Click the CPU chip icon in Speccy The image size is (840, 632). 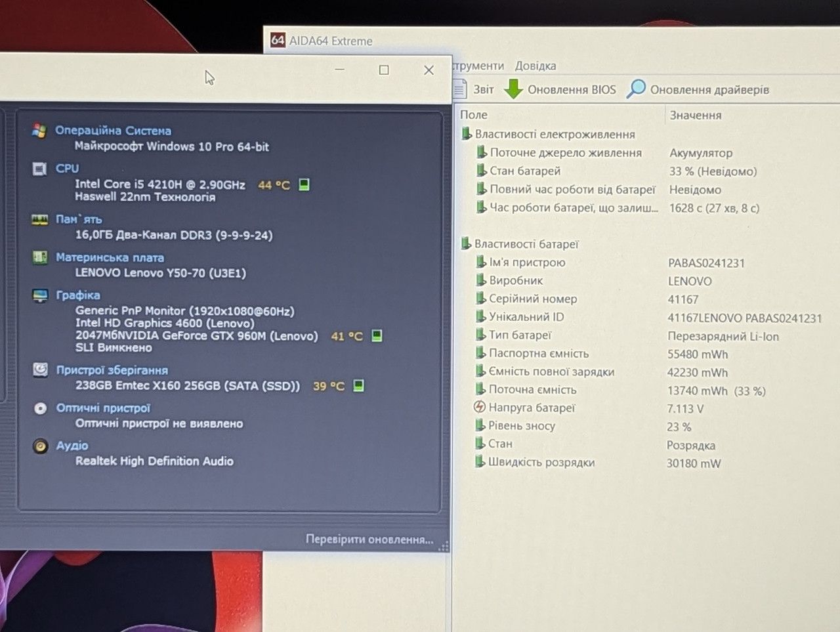pos(39,169)
